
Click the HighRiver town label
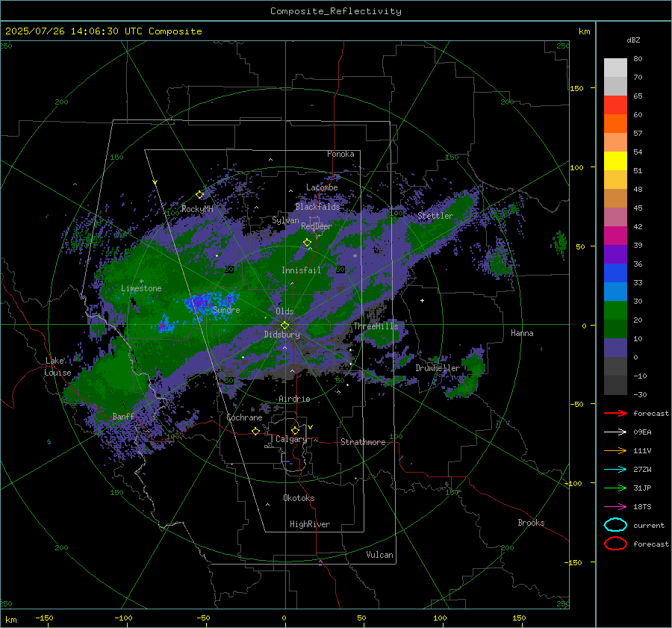coord(309,524)
